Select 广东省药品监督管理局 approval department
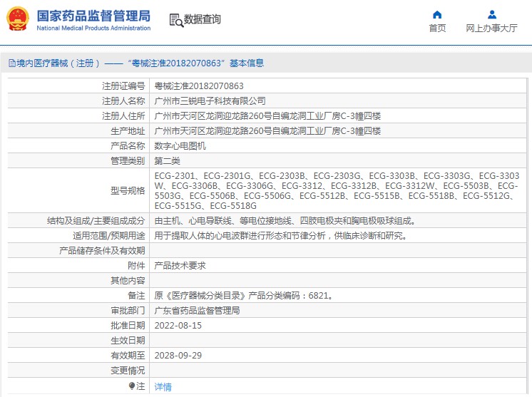 [197, 311]
